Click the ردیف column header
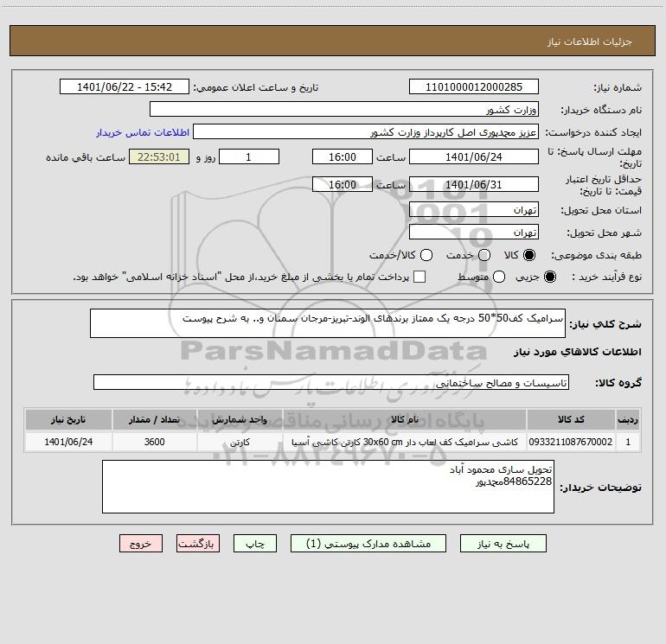The image size is (666, 644). (628, 419)
